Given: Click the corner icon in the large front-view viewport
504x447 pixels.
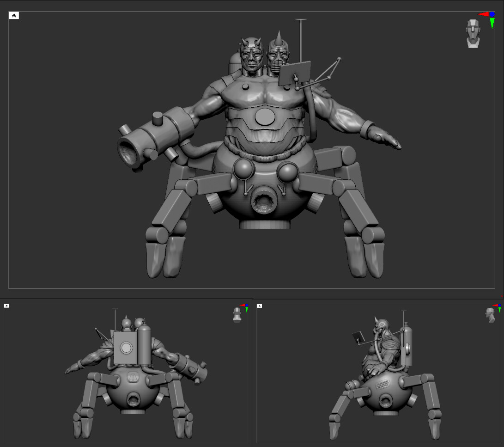Looking at the screenshot, I should 14,16.
